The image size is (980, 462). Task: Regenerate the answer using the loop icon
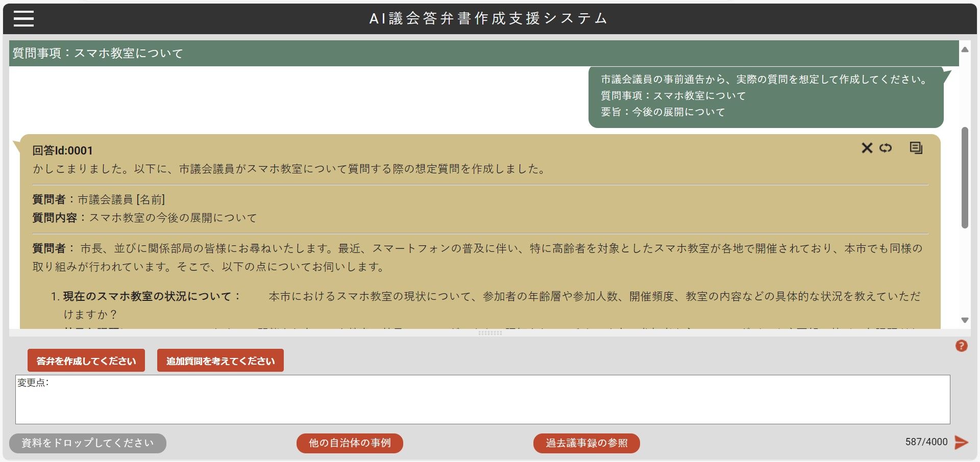tap(886, 148)
